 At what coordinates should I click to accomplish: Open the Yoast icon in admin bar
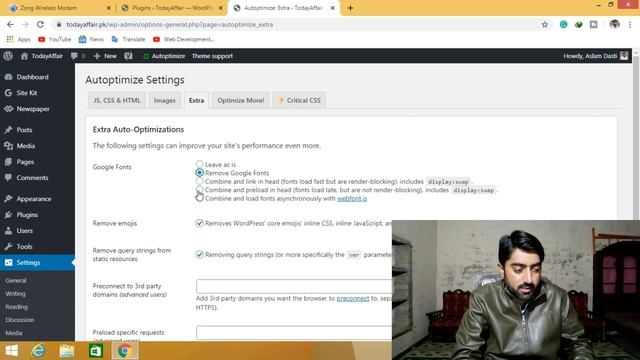129,56
